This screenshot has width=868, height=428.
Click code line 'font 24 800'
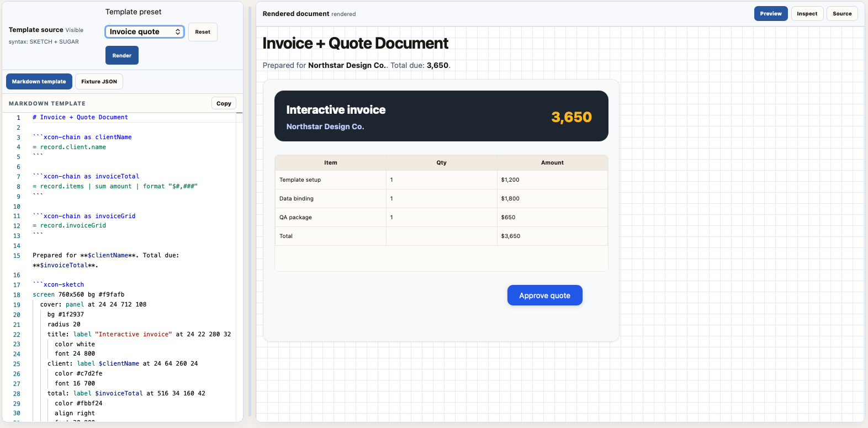tap(75, 353)
